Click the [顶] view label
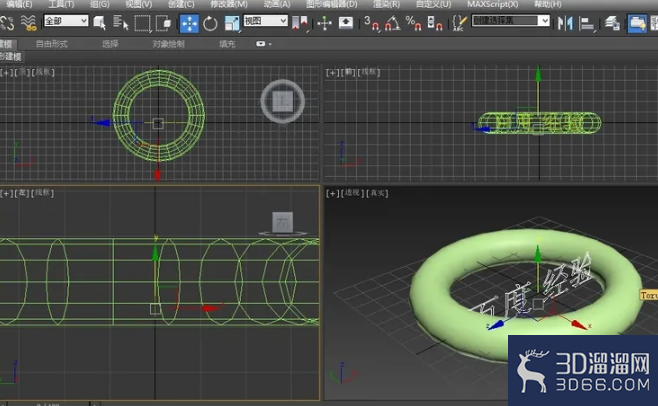 tap(22, 72)
